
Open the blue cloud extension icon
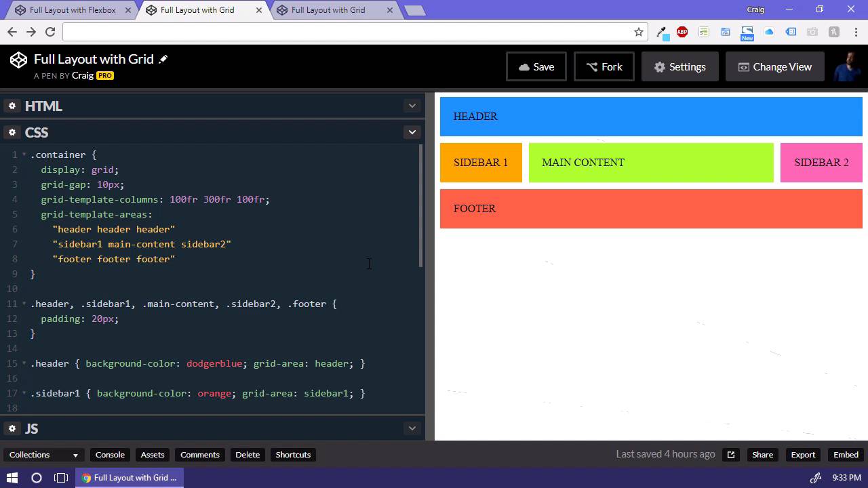pyautogui.click(x=769, y=32)
